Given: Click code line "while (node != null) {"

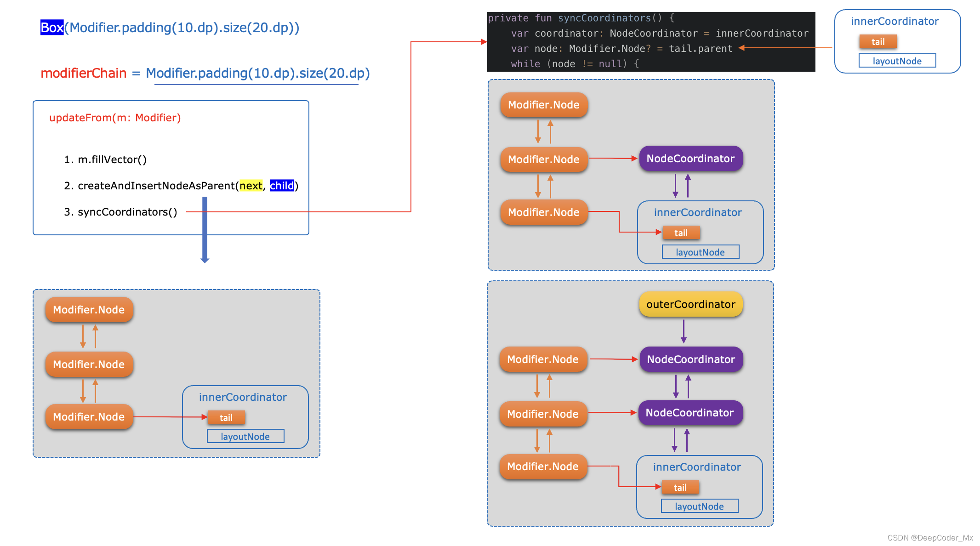Looking at the screenshot, I should tap(575, 63).
